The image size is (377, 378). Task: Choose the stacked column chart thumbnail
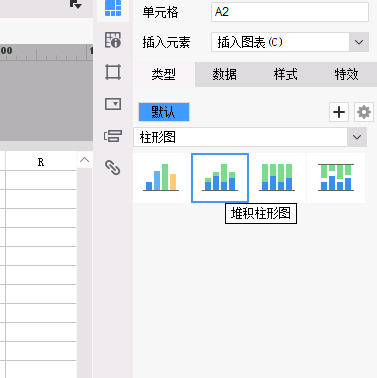(220, 178)
